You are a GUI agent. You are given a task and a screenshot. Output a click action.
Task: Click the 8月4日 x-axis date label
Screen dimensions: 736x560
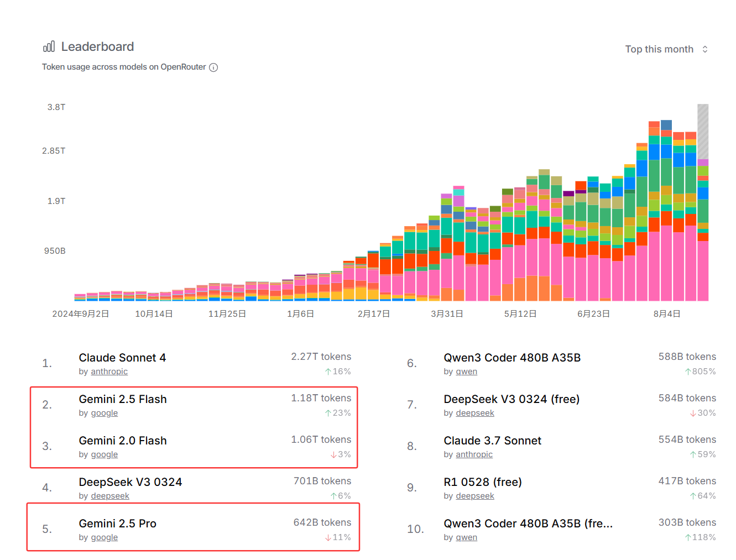click(x=667, y=314)
